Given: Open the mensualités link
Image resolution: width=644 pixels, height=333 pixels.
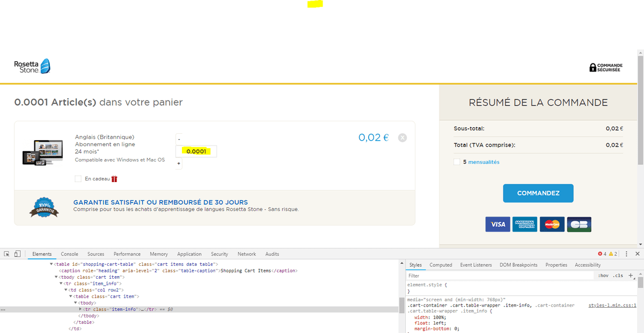Looking at the screenshot, I should (x=484, y=162).
